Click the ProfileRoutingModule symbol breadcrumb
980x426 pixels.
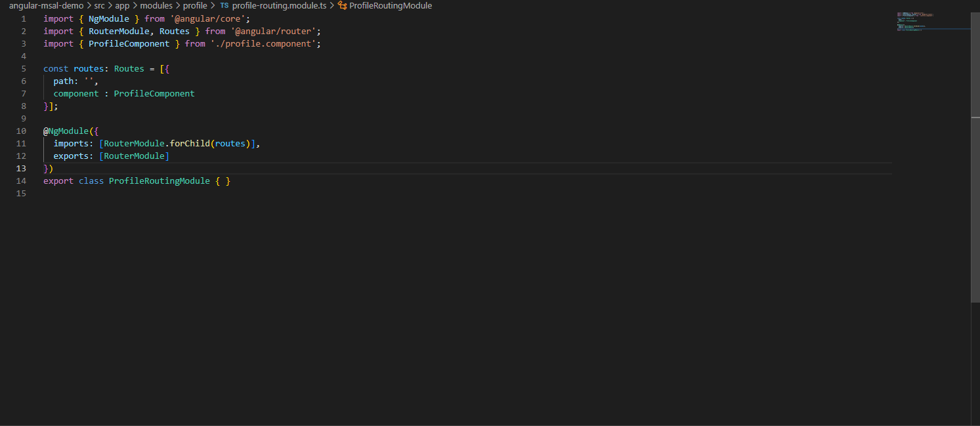(391, 5)
